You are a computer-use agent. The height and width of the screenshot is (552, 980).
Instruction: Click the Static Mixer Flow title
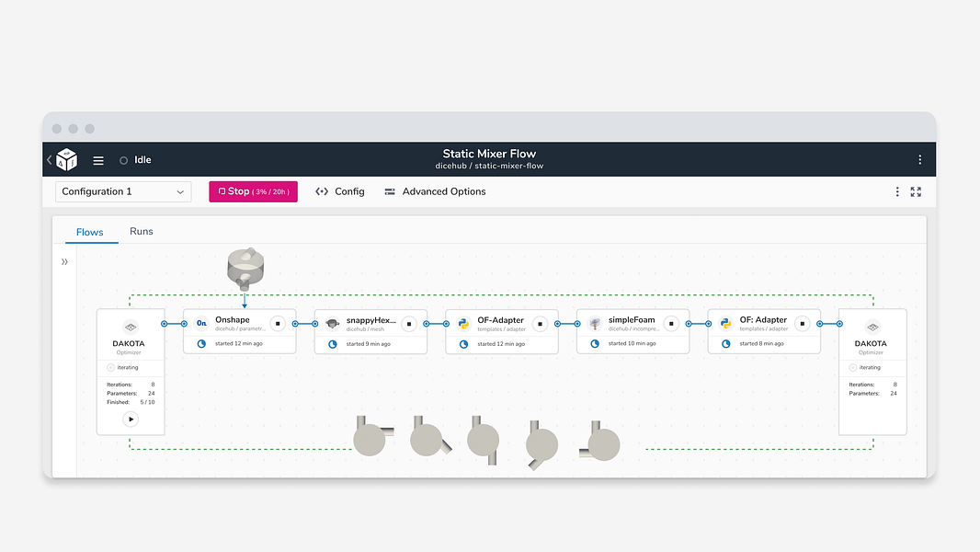[489, 154]
